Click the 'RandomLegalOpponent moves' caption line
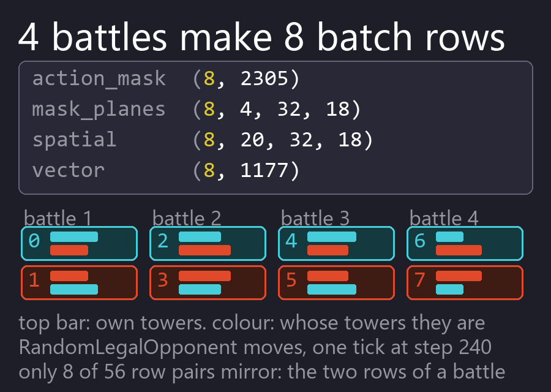Viewport: 551px width, 392px height. (x=255, y=347)
